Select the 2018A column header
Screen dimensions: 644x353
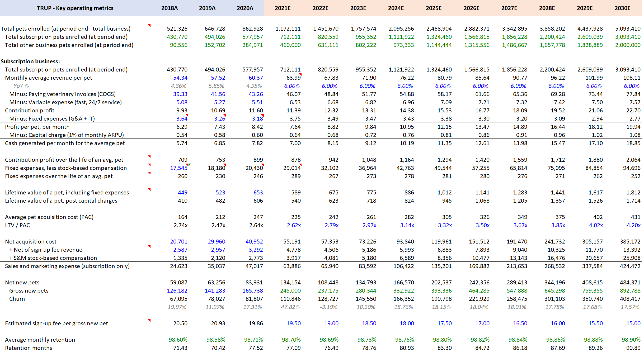170,8
